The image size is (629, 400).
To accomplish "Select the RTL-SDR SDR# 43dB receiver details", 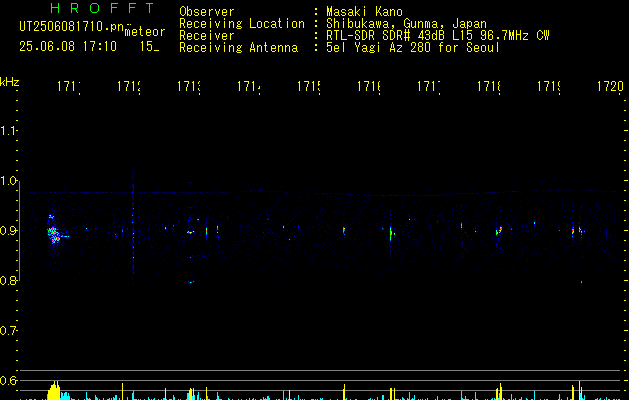I will point(437,36).
